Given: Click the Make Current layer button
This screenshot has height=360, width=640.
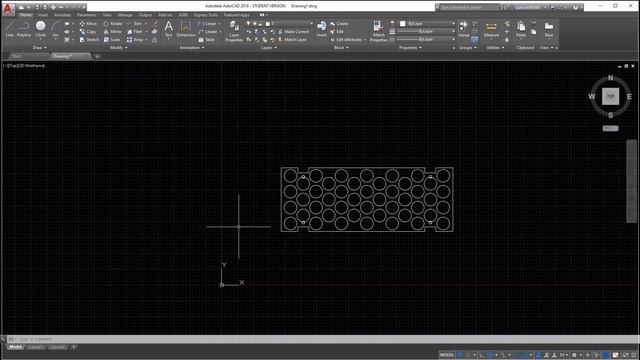Looking at the screenshot, I should 293,32.
